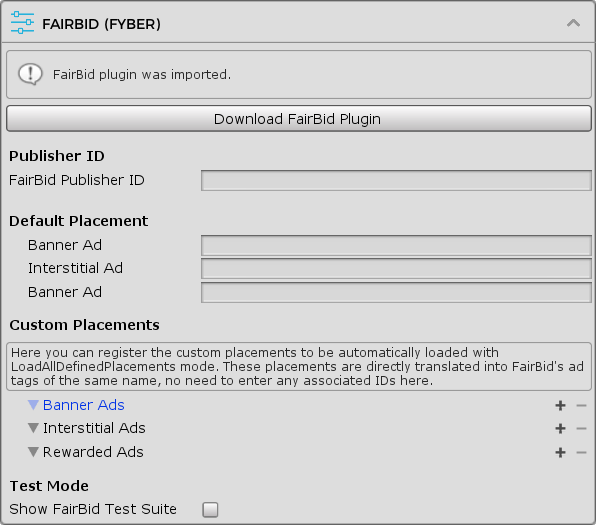Collapse the Rewarded Ads foldout triangle

pyautogui.click(x=33, y=452)
